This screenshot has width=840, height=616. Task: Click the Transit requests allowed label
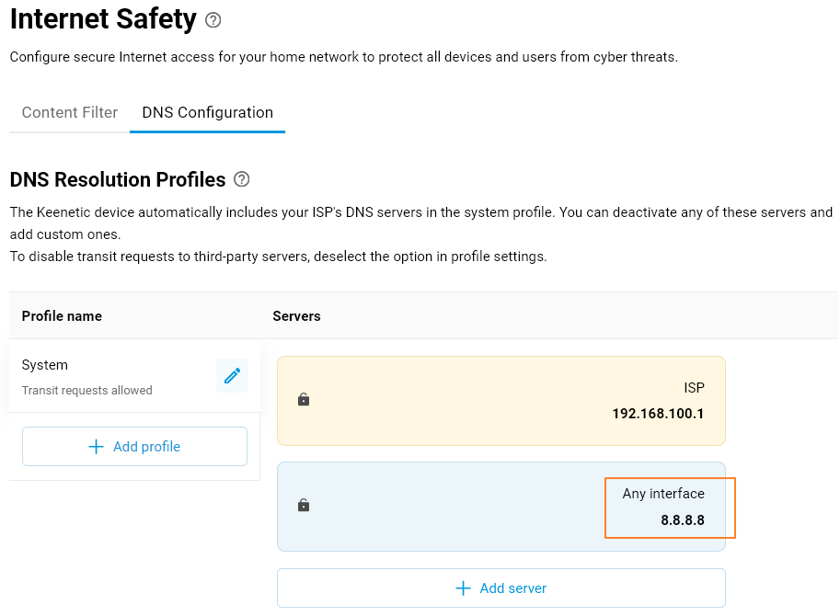[x=86, y=390]
